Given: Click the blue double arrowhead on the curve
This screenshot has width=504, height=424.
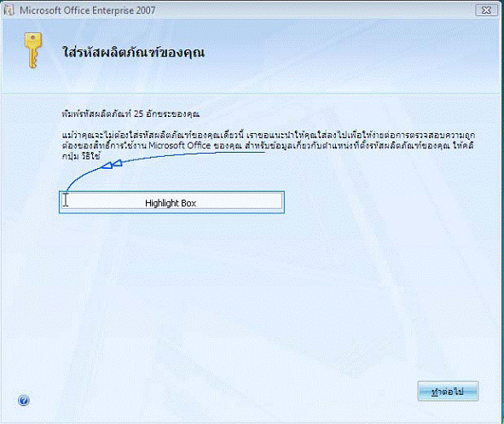Looking at the screenshot, I should [x=112, y=164].
